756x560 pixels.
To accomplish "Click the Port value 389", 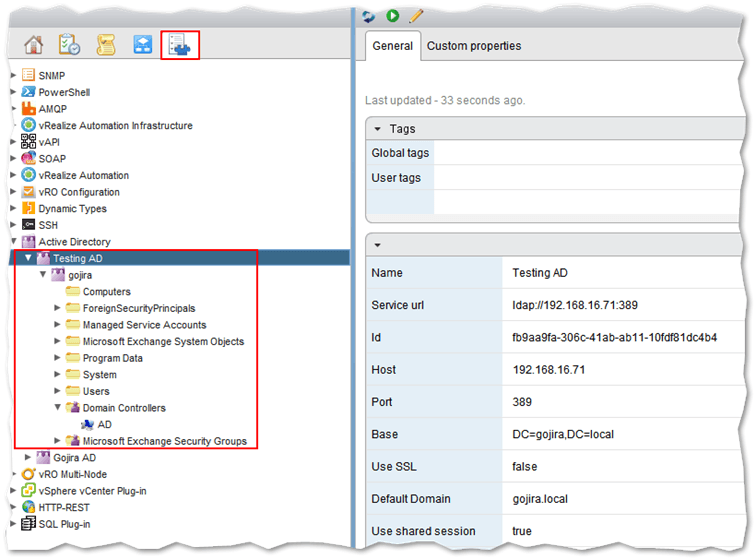I will tap(522, 402).
